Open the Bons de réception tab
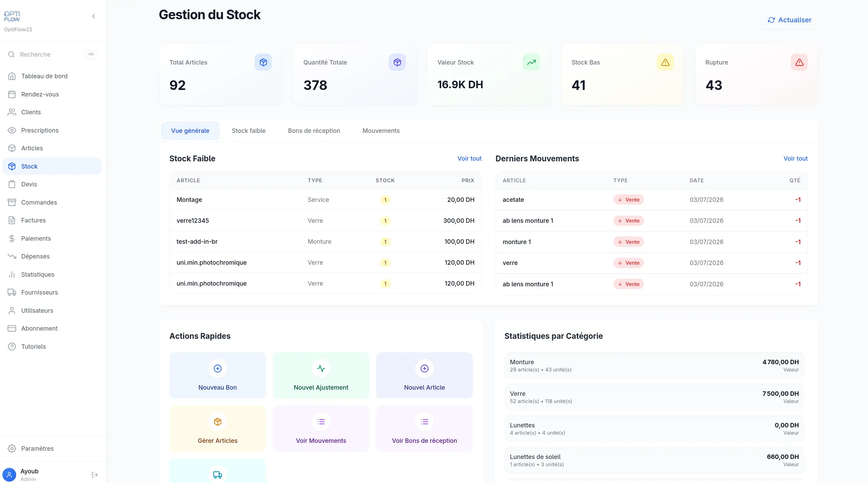Image resolution: width=868 pixels, height=483 pixels. pos(314,131)
